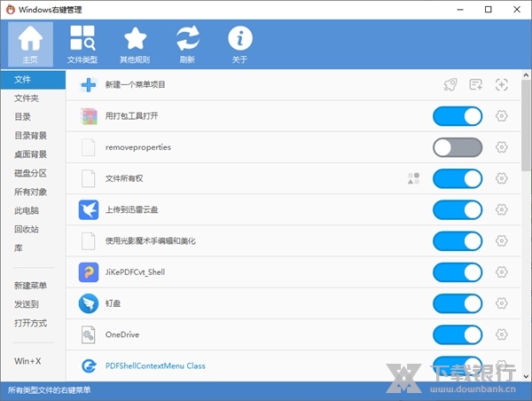Click the bracketed plus icon in new item row
The width and height of the screenshot is (532, 401).
point(502,84)
